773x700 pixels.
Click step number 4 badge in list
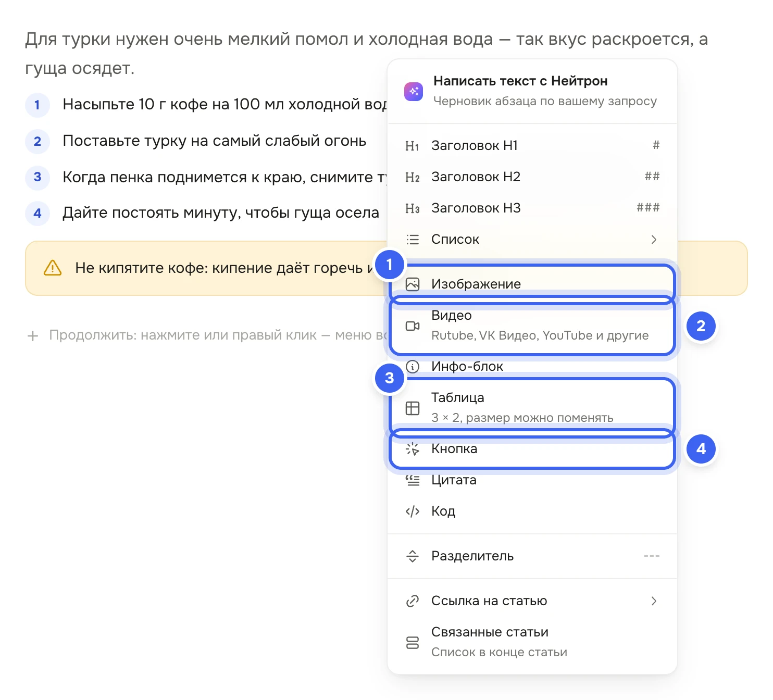pos(38,213)
